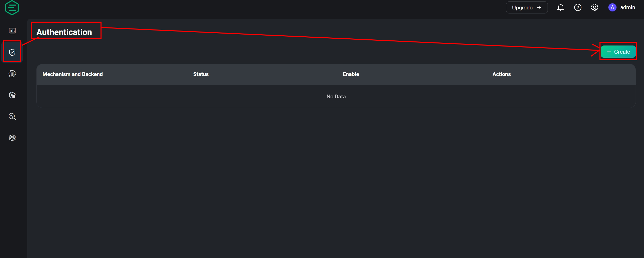Open the top bar settings gear
This screenshot has height=258, width=644.
pyautogui.click(x=594, y=8)
